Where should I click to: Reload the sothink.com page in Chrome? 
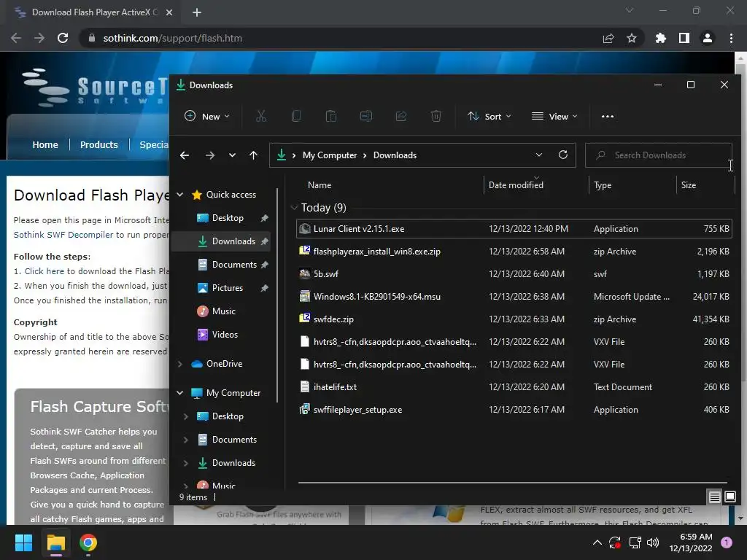coord(63,38)
